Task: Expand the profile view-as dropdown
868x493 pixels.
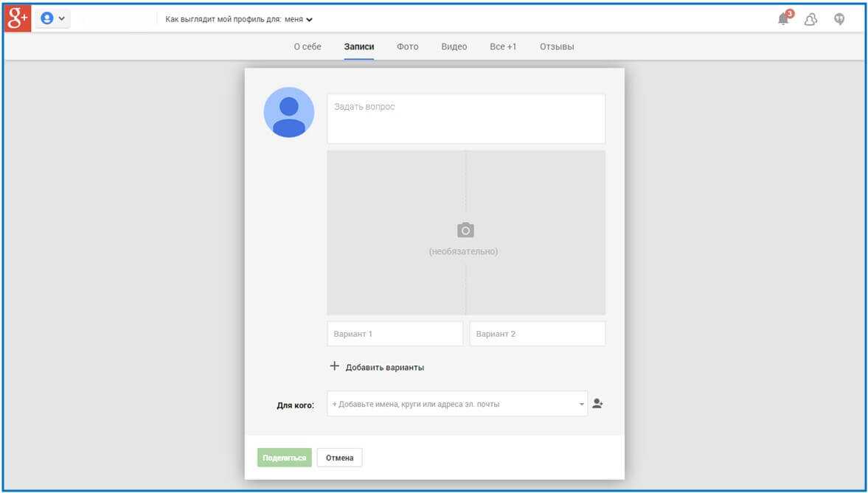Action: tap(309, 20)
